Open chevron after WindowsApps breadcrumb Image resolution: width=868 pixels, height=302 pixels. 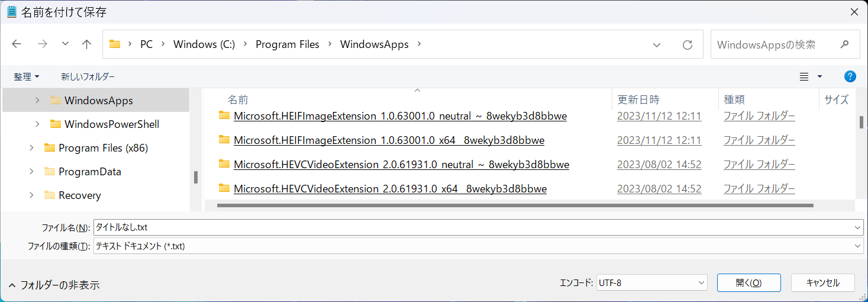tap(420, 44)
